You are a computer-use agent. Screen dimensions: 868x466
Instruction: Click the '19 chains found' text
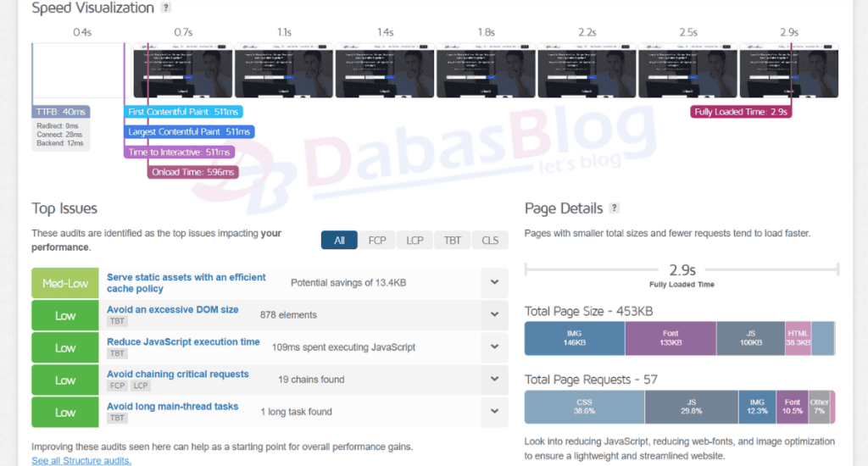coord(311,380)
